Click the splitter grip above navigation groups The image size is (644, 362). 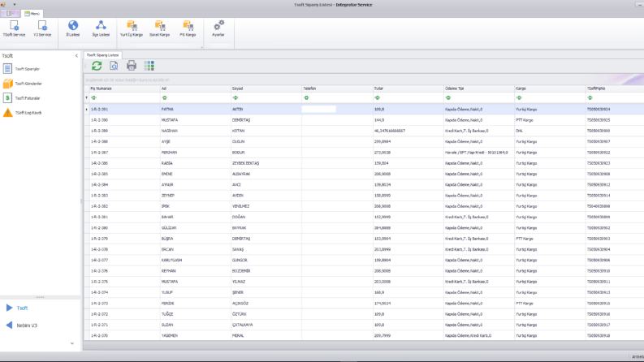click(x=41, y=297)
